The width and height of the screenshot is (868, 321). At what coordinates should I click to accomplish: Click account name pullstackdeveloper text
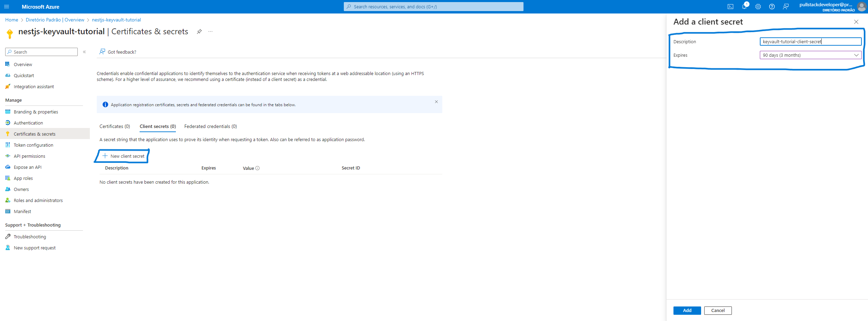pos(826,4)
